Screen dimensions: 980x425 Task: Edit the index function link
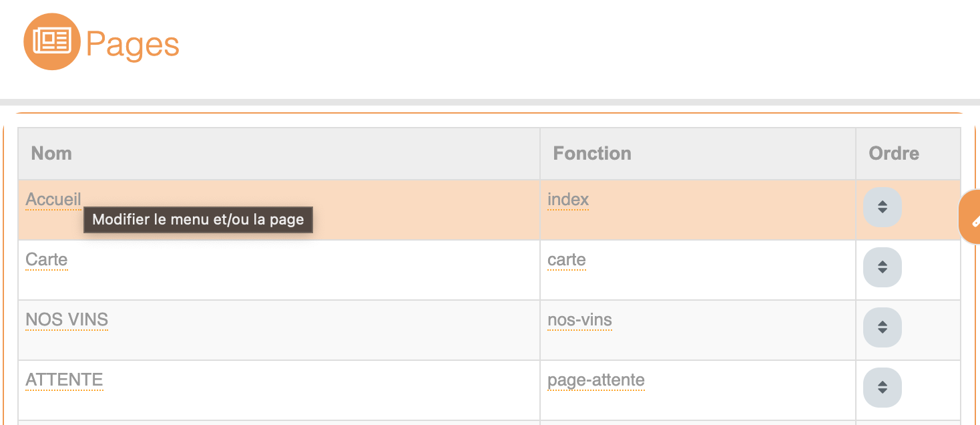pos(568,200)
